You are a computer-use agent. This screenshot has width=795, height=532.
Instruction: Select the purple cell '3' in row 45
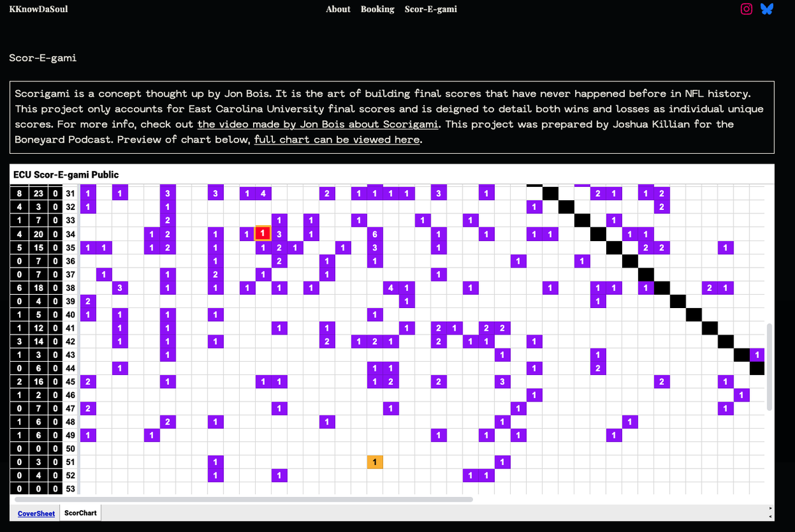pyautogui.click(x=503, y=382)
